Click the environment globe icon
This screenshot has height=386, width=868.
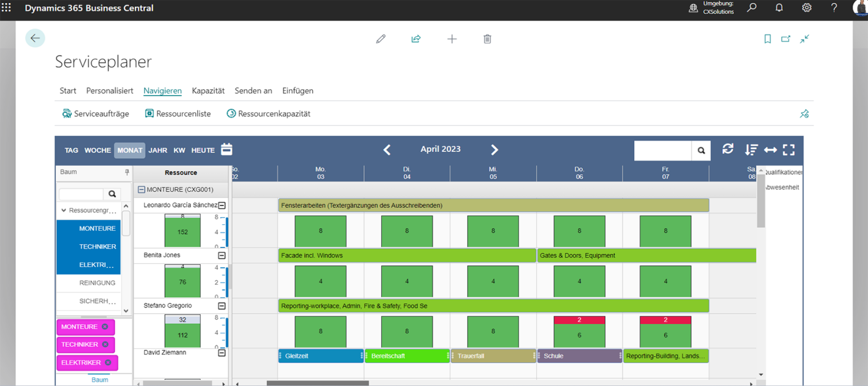[693, 8]
